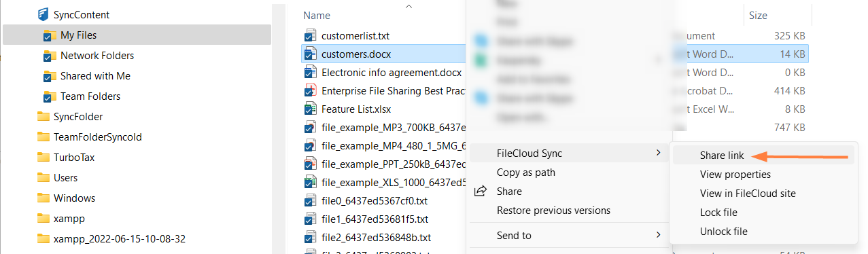Expand the Send to submenu arrow
Viewport: 868px width, 254px height.
tap(658, 235)
